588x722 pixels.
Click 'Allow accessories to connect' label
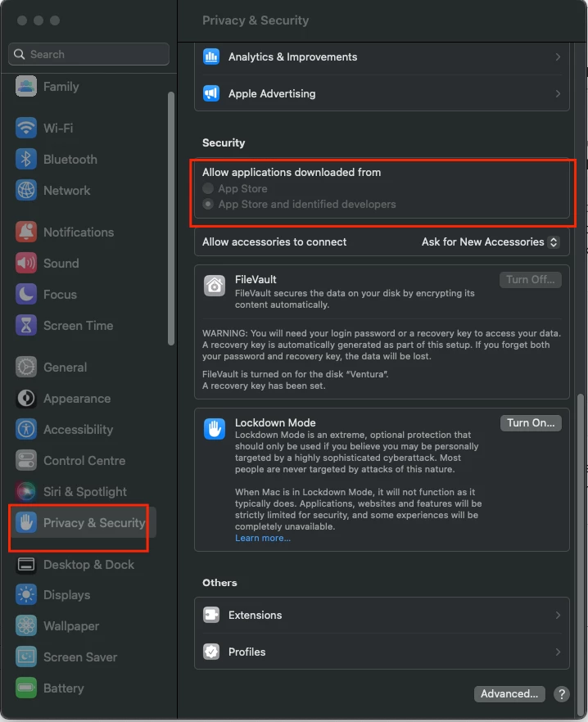[274, 241]
